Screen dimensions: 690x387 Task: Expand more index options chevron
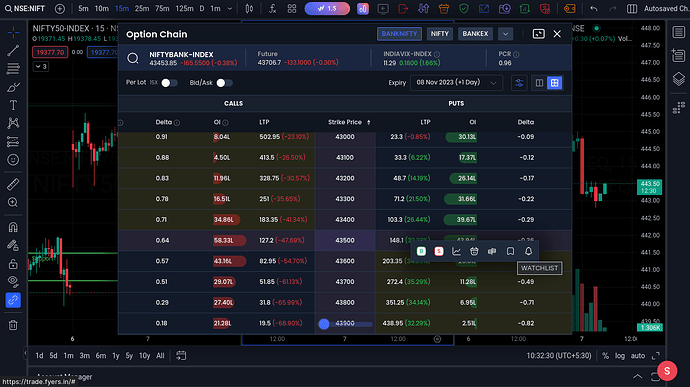pos(505,34)
